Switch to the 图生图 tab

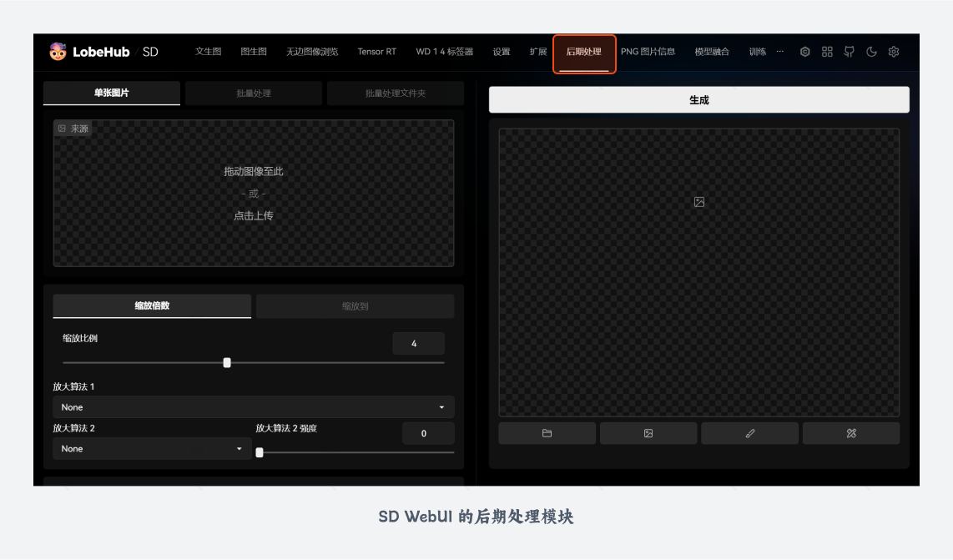[x=254, y=52]
